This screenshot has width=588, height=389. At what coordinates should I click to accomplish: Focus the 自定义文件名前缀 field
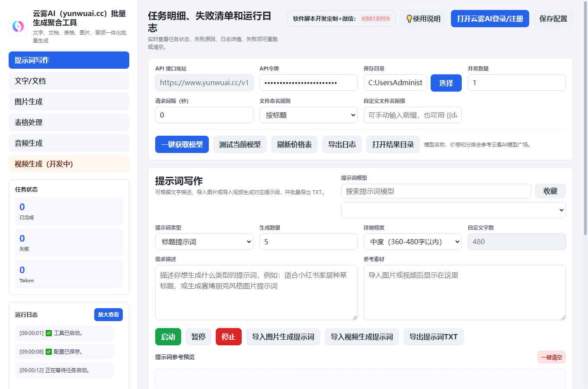pos(412,115)
